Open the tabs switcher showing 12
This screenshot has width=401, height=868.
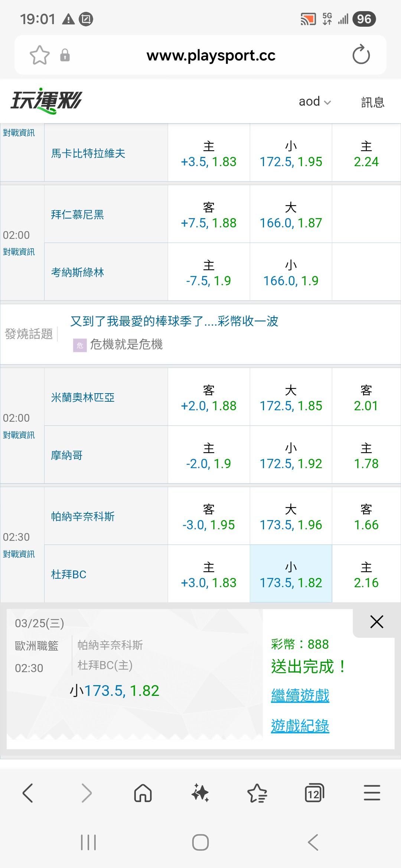314,793
